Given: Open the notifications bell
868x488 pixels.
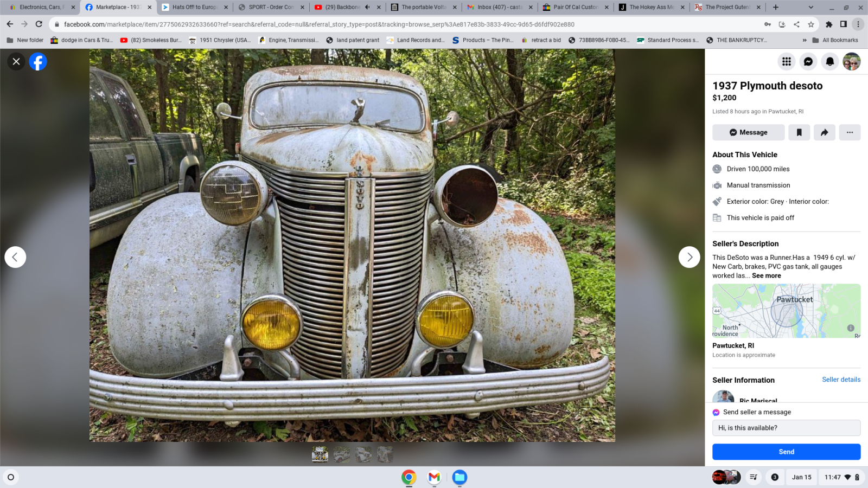Looking at the screenshot, I should [829, 62].
